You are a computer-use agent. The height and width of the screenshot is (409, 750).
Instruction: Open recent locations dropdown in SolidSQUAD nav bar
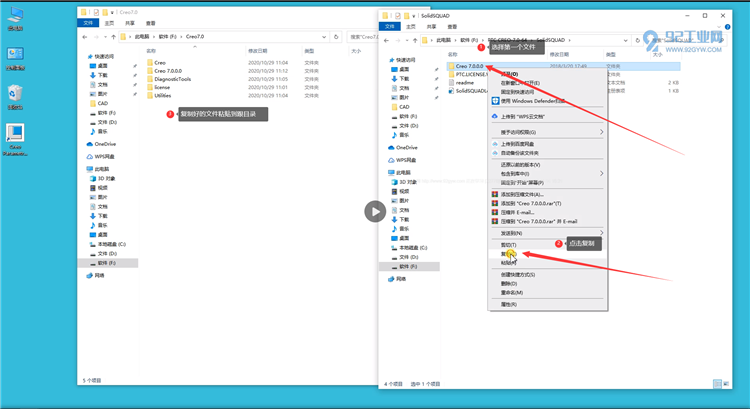coord(407,40)
